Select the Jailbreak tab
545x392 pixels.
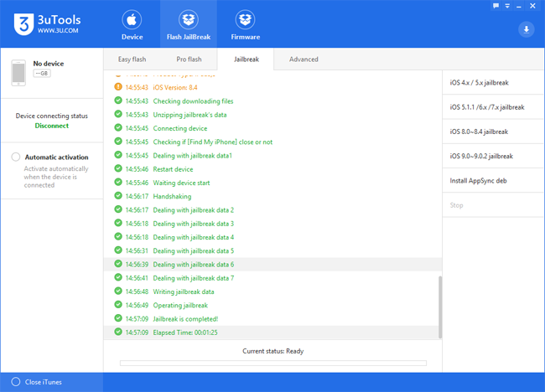pos(246,59)
